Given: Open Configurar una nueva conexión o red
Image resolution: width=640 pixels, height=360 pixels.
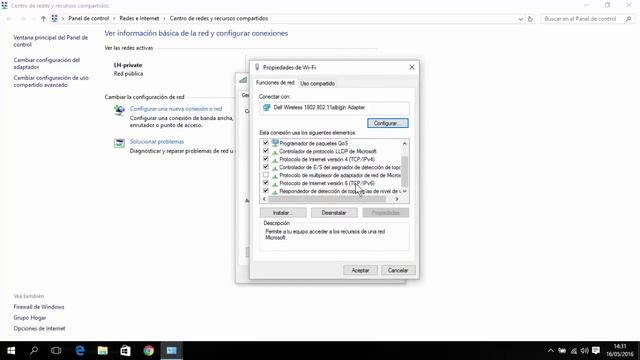Looking at the screenshot, I should tap(176, 109).
